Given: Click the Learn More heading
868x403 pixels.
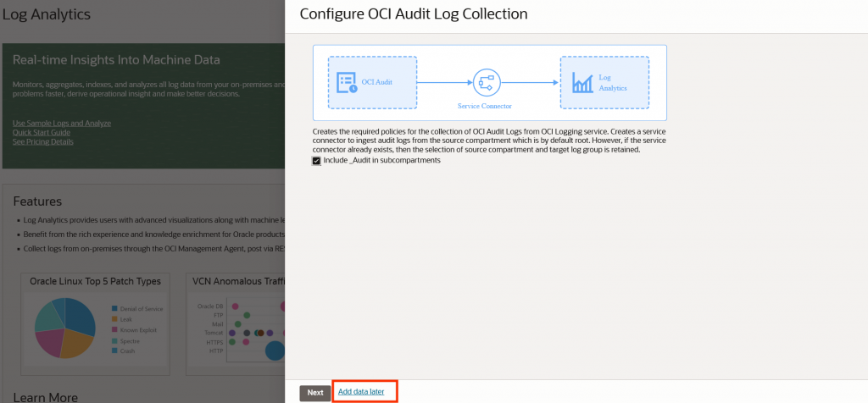Looking at the screenshot, I should tap(46, 397).
